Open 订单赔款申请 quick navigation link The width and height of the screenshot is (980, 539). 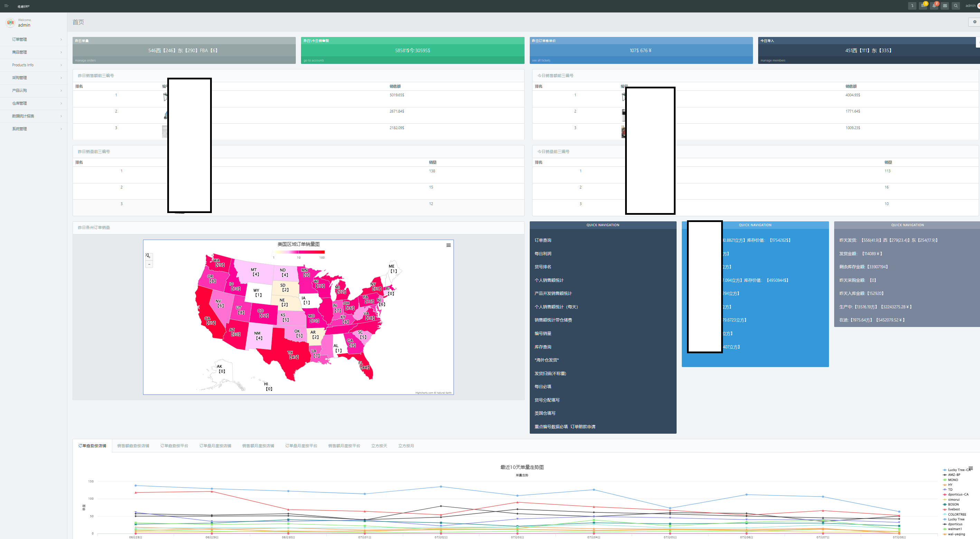pos(583,427)
